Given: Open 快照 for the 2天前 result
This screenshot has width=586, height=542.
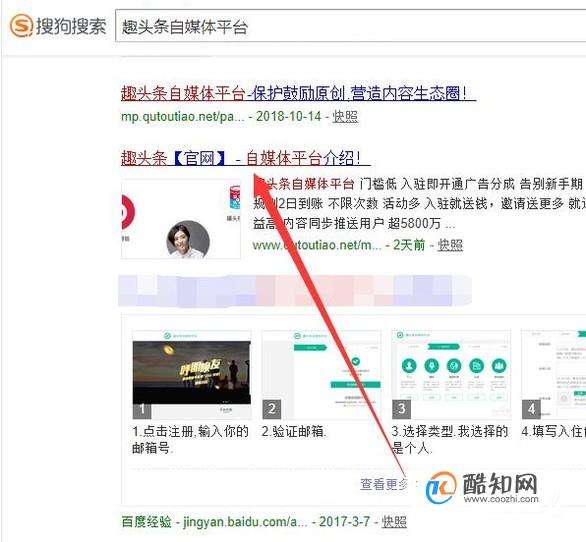Looking at the screenshot, I should coord(450,245).
